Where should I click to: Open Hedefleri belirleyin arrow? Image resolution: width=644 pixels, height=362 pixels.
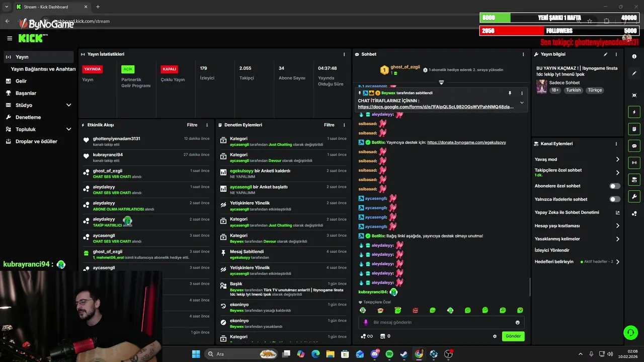click(618, 261)
